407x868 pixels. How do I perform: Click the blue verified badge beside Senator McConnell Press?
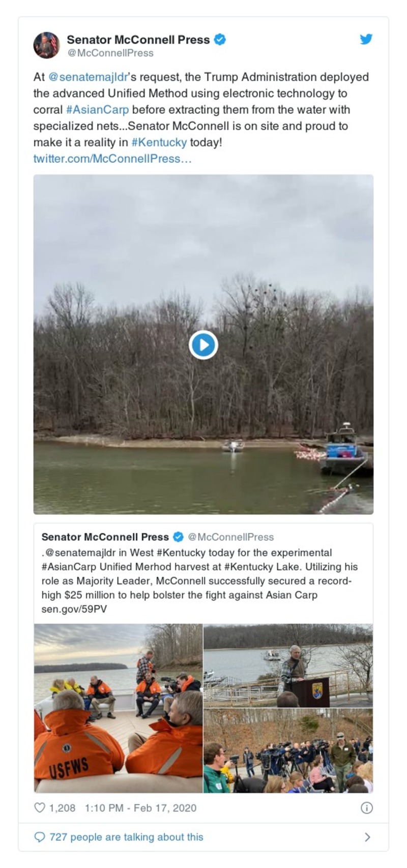(x=220, y=40)
